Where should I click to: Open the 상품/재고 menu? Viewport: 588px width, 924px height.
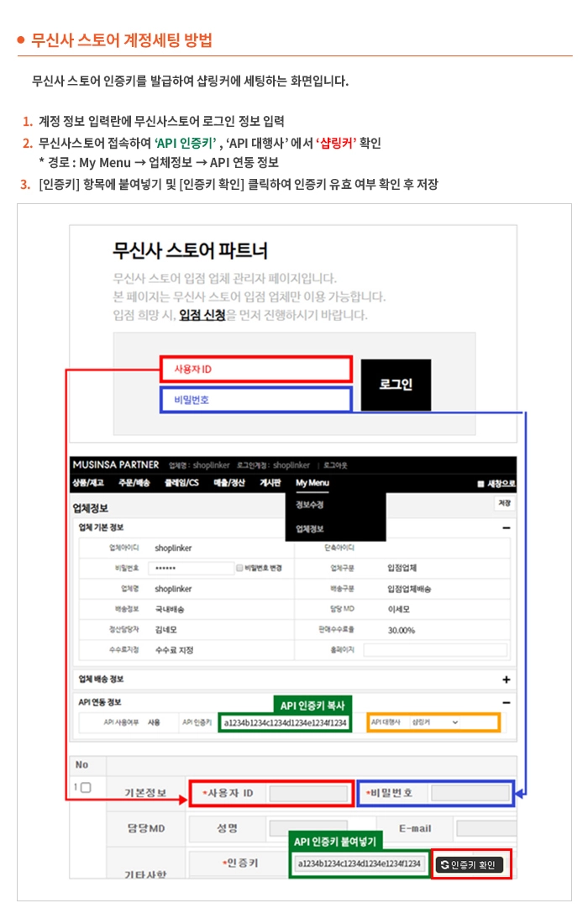coord(88,483)
